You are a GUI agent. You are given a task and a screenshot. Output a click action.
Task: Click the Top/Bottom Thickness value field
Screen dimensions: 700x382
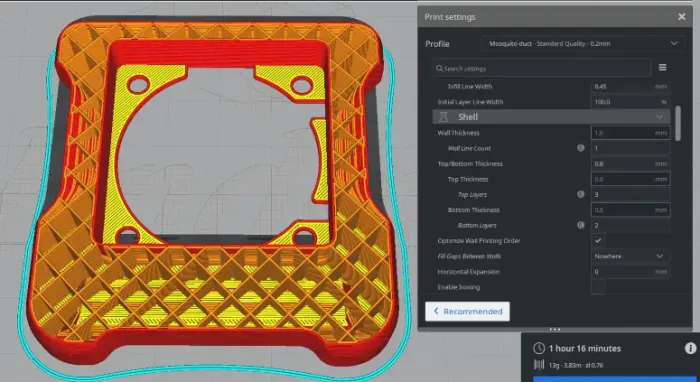(x=630, y=164)
